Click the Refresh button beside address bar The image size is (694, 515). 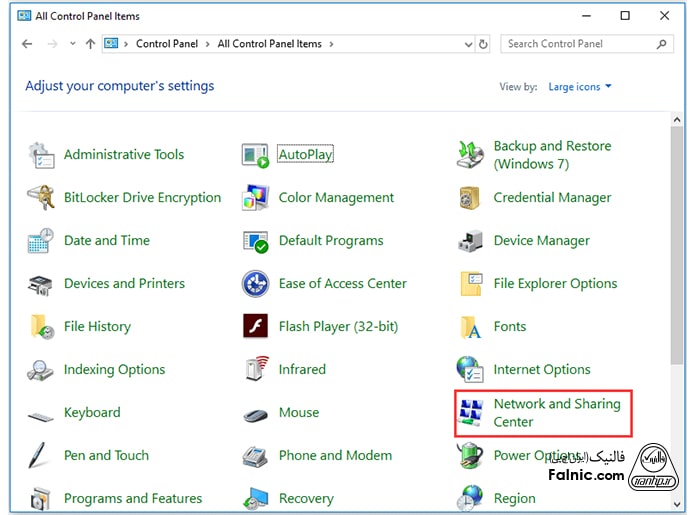click(484, 44)
